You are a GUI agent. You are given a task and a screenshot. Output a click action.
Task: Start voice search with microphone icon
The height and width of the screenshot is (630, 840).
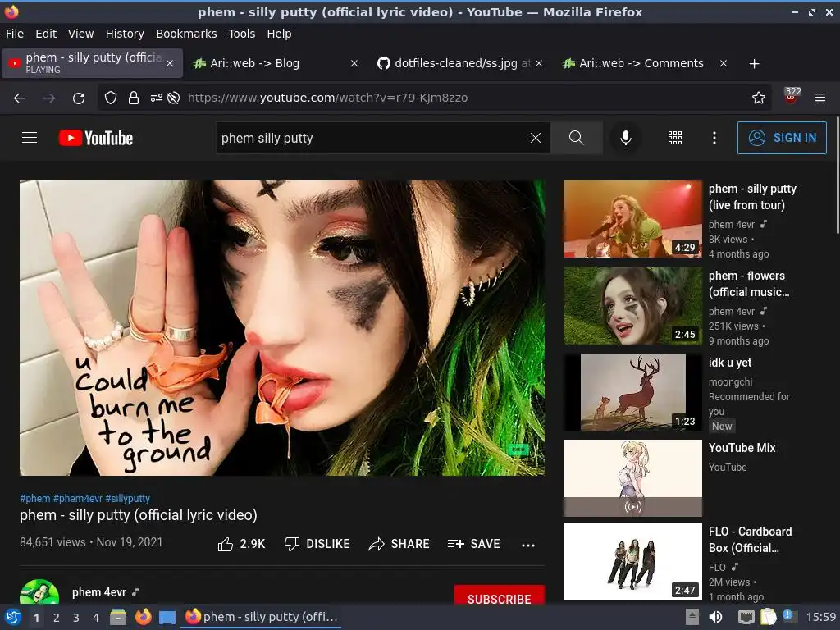click(x=625, y=138)
